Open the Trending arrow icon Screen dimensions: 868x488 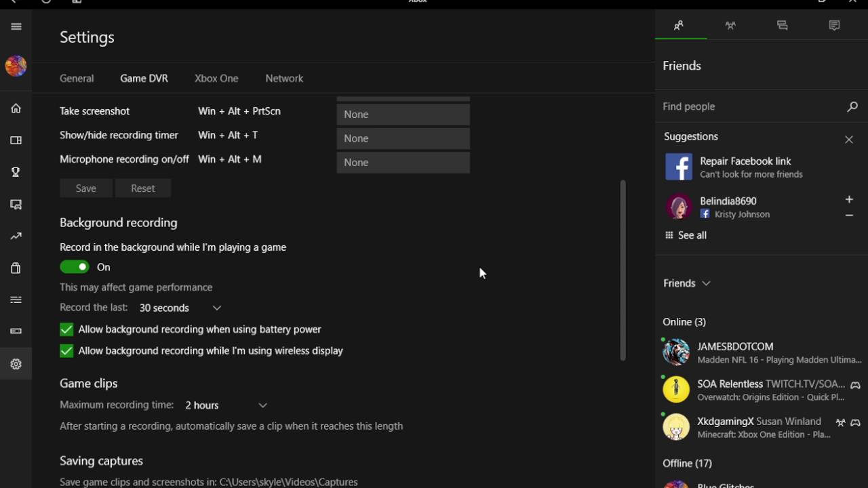(x=16, y=236)
